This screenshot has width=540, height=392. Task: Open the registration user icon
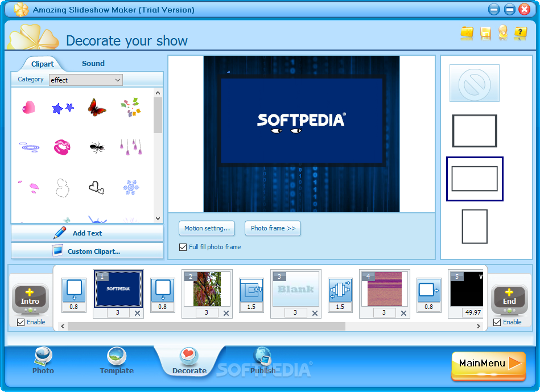(x=503, y=33)
